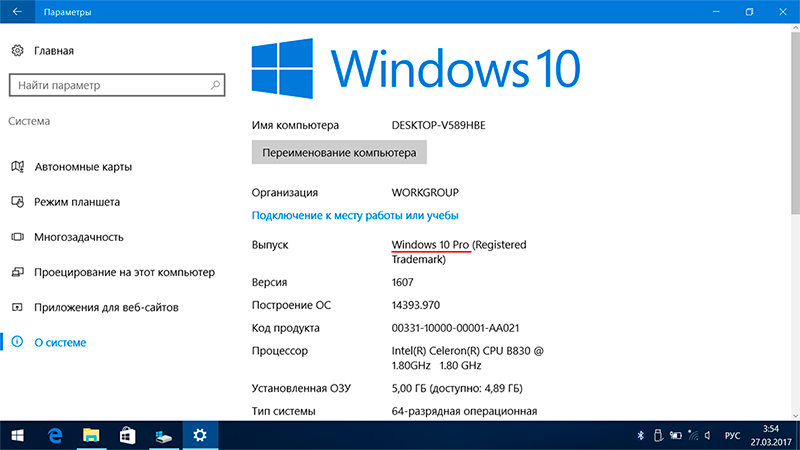Click the projecting icon in sidebar

pos(17,272)
